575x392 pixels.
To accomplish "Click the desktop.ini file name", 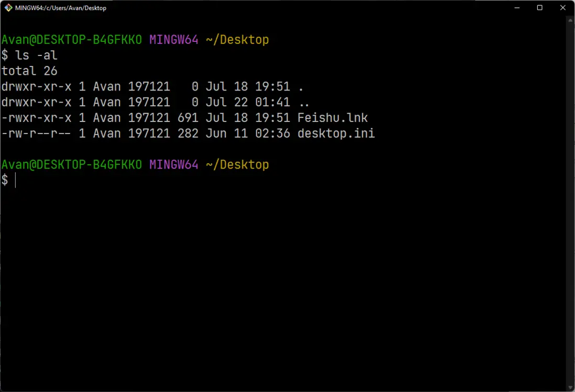I will point(336,134).
